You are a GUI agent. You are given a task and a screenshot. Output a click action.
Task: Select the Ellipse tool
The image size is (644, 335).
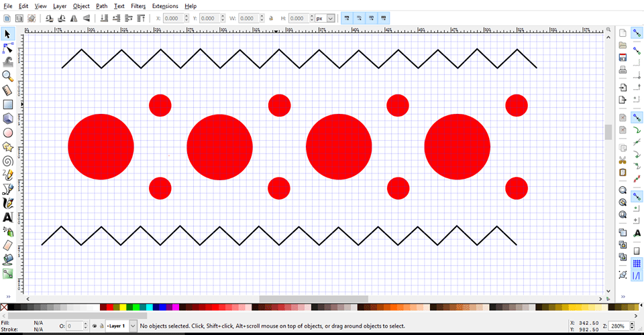pyautogui.click(x=7, y=133)
